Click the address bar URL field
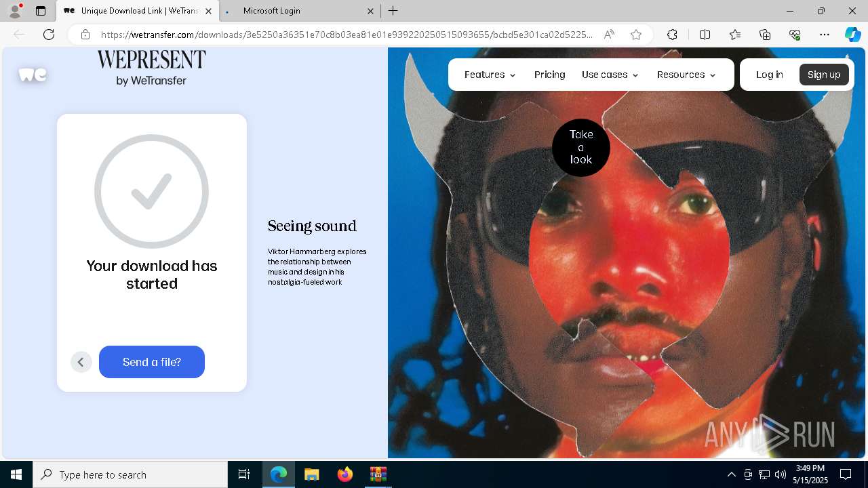This screenshot has height=488, width=868. tap(346, 35)
